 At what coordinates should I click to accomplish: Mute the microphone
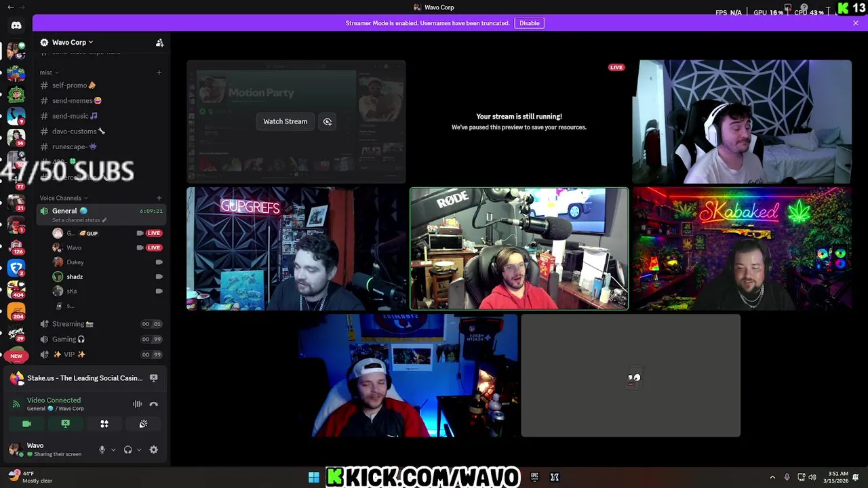coord(102,449)
